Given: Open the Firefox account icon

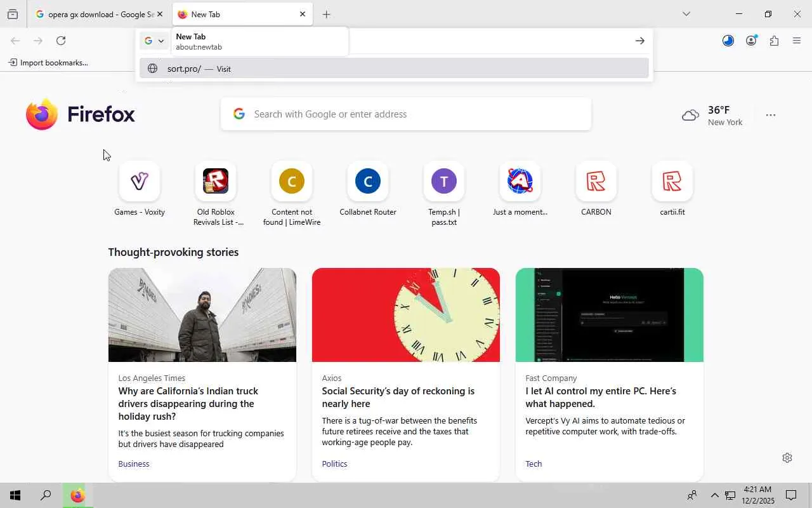Looking at the screenshot, I should click(x=751, y=41).
